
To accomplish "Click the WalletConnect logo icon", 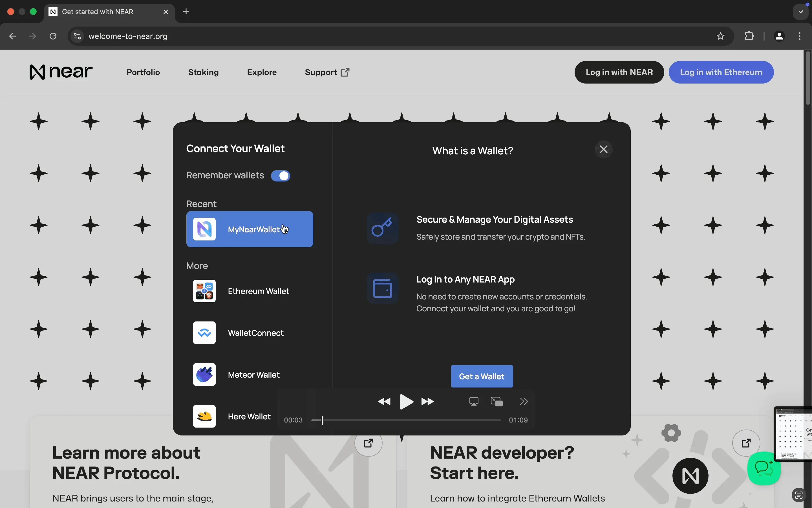I will tap(204, 333).
